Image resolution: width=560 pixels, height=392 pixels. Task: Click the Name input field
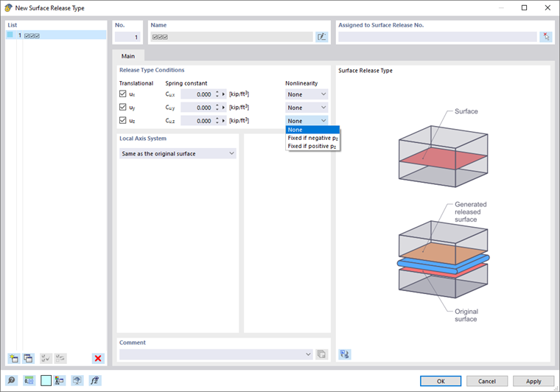click(231, 37)
